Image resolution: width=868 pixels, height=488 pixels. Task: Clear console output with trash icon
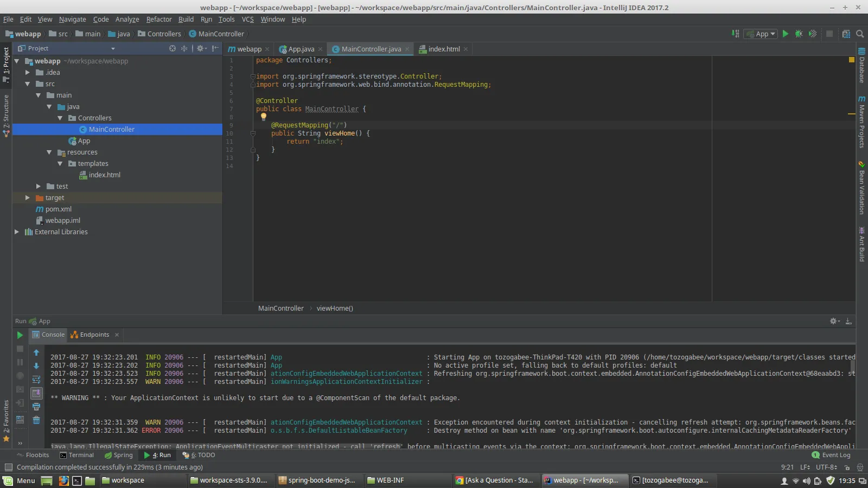click(36, 420)
